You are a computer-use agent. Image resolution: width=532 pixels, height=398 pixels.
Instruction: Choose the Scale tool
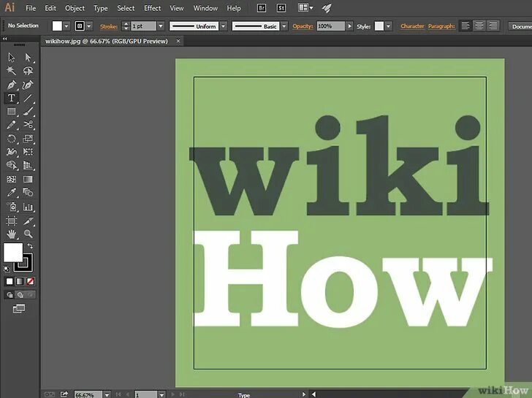point(28,138)
